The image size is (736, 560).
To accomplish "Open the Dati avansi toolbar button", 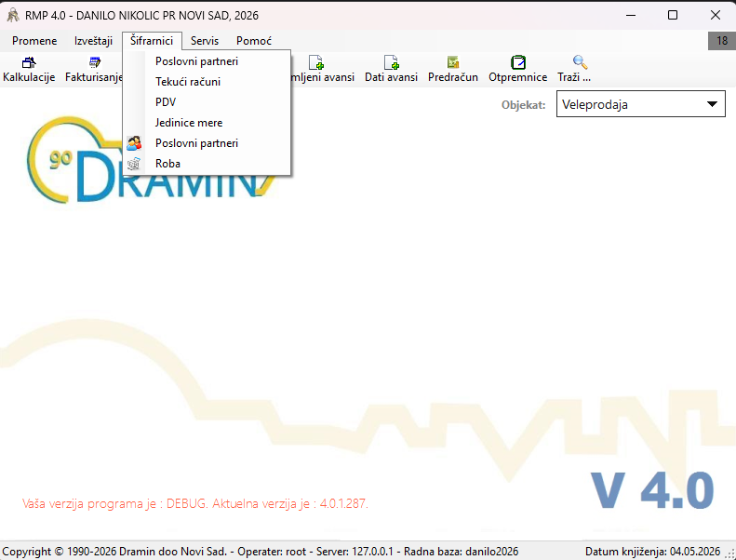I will 391,70.
